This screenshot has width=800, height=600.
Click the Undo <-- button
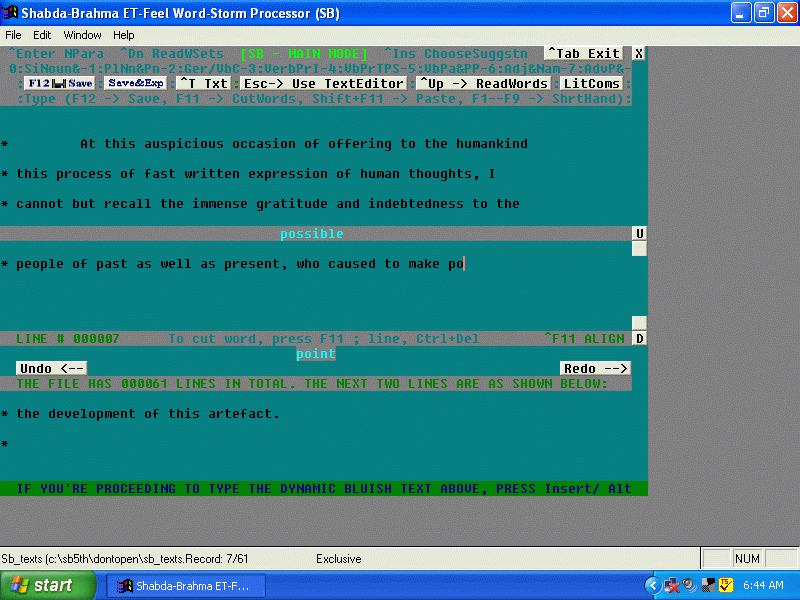[x=52, y=368]
